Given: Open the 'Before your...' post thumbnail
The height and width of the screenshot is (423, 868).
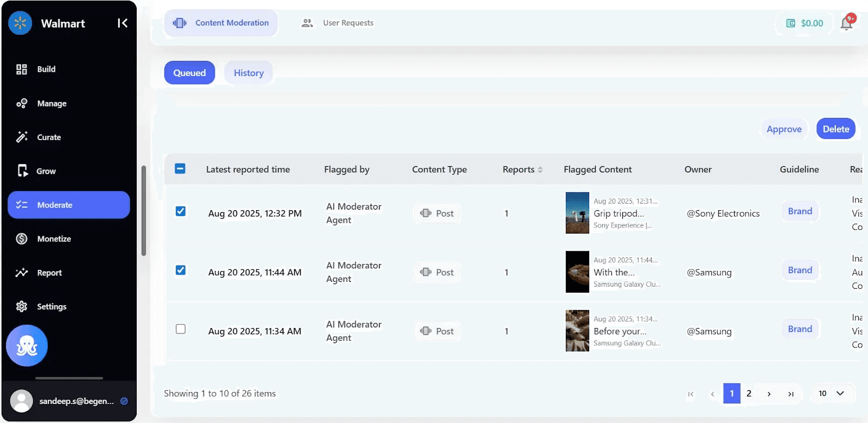Looking at the screenshot, I should (577, 331).
